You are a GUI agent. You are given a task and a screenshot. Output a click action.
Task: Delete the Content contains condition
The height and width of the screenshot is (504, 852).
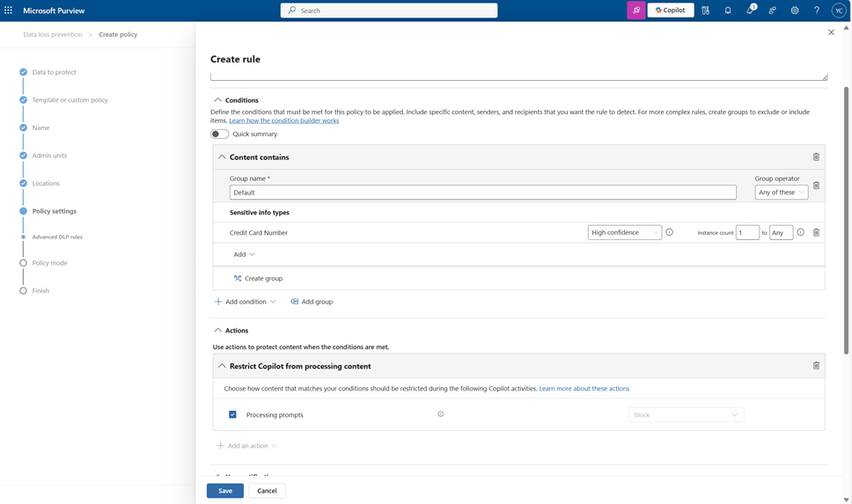point(816,157)
